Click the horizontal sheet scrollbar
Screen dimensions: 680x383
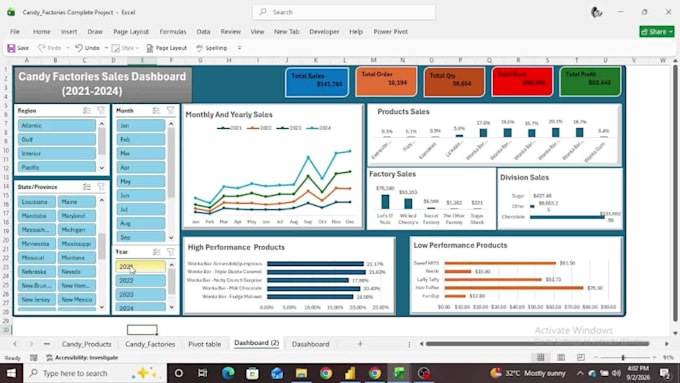tap(537, 344)
